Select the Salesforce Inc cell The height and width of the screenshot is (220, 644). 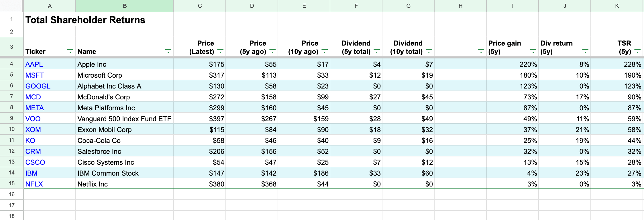point(125,151)
